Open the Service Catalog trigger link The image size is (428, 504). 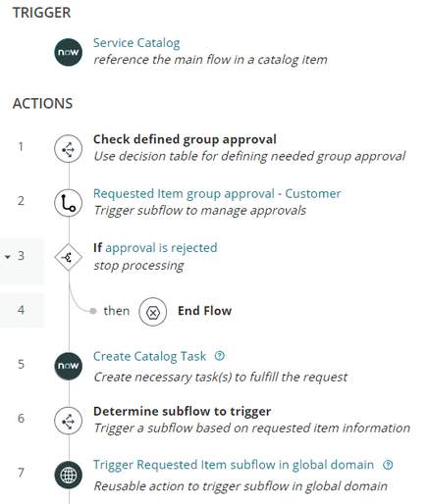136,43
